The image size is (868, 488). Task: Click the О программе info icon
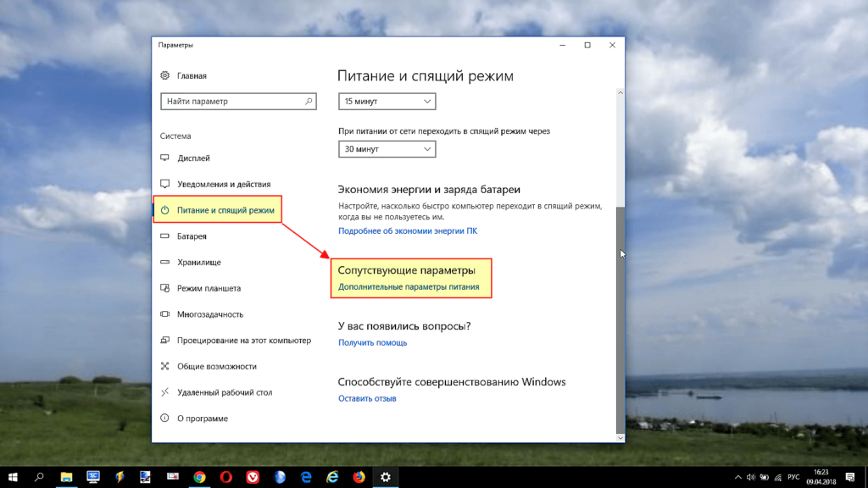[165, 419]
